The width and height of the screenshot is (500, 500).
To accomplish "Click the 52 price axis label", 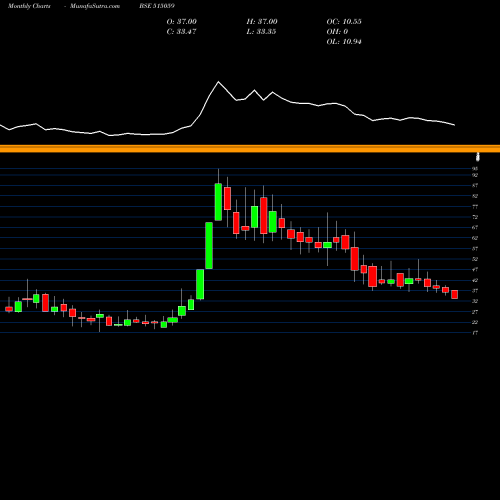I will tap(475, 259).
